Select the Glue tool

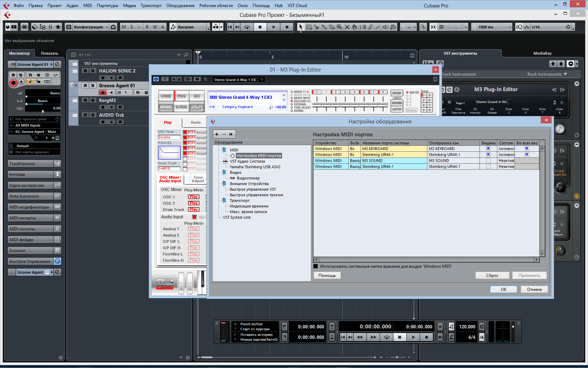(324, 27)
